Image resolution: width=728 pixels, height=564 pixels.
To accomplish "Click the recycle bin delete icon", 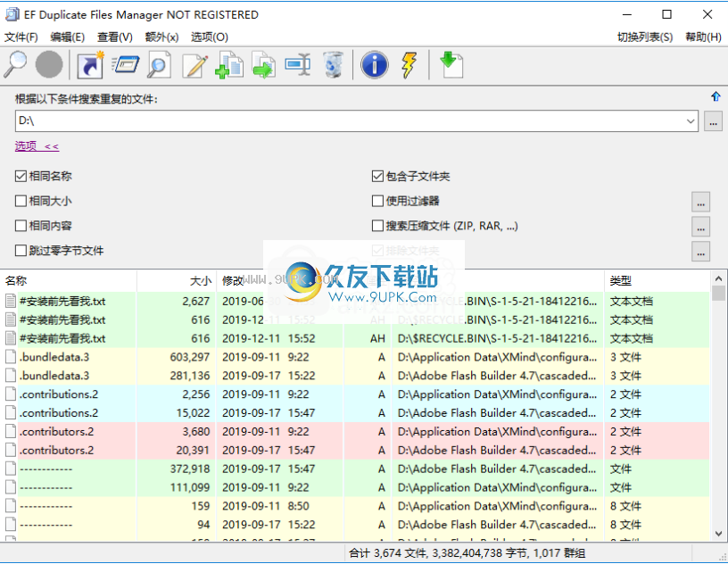I will [333, 64].
